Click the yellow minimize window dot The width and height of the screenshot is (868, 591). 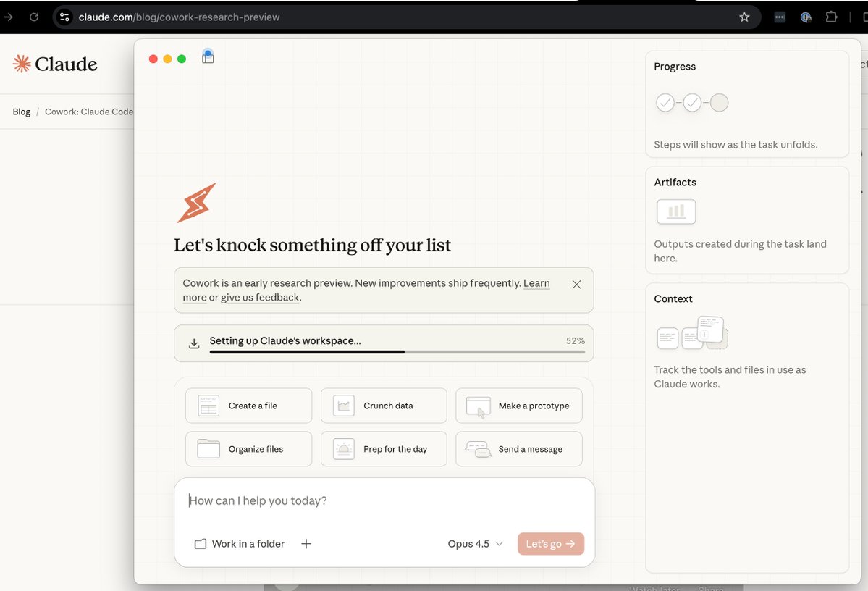pyautogui.click(x=167, y=59)
